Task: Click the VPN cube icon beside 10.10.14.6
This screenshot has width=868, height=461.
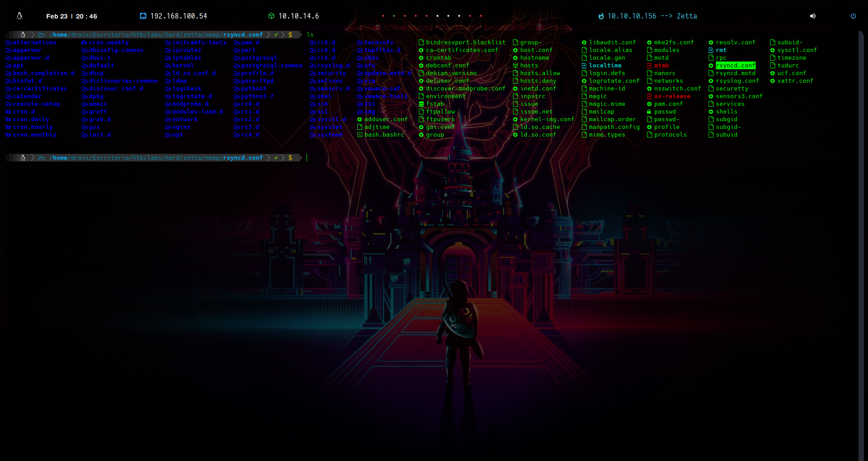Action: click(271, 16)
